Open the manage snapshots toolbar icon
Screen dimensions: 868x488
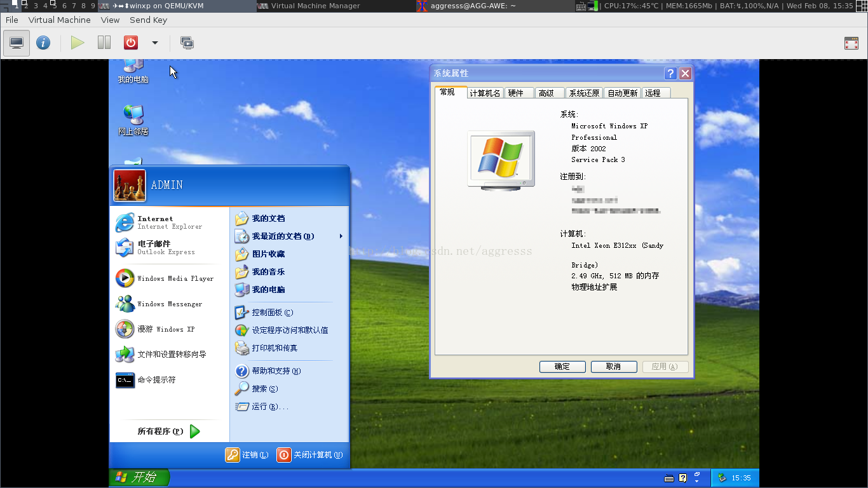click(x=187, y=43)
